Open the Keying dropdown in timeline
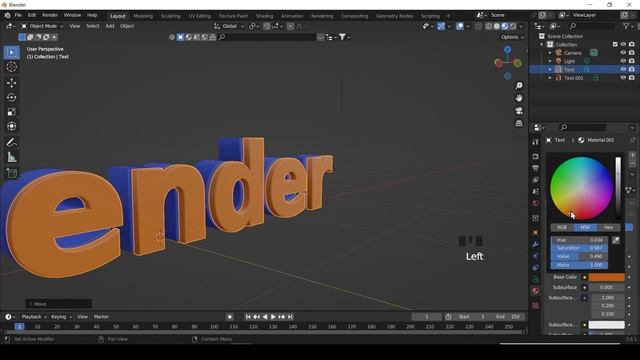The image size is (640, 360). point(61,317)
